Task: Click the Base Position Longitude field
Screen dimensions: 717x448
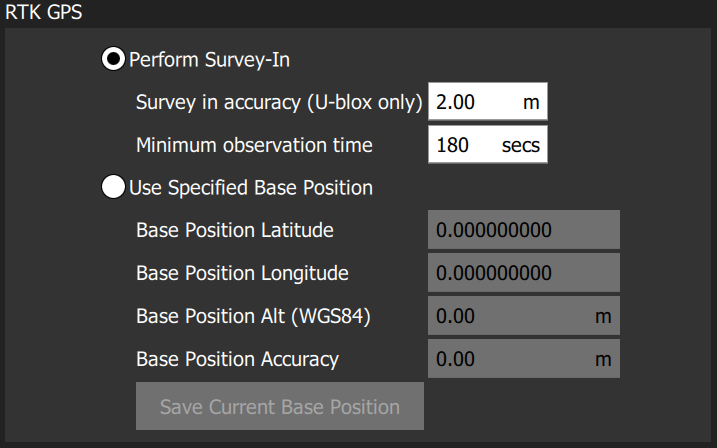Action: 524,272
